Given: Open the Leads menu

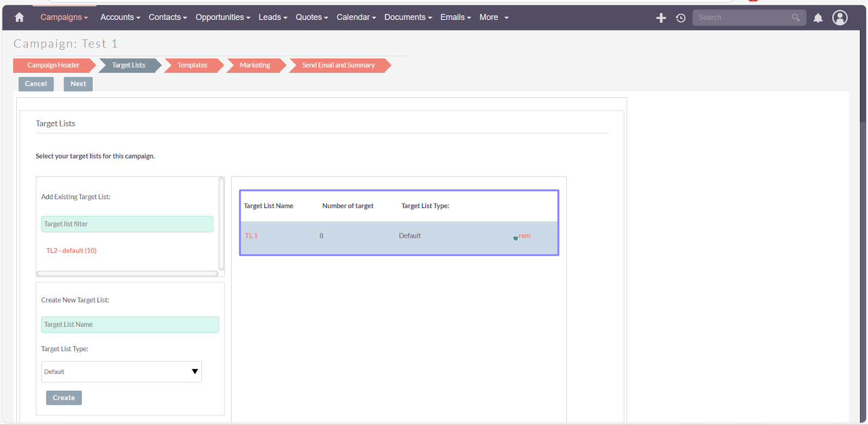Looking at the screenshot, I should click(272, 17).
